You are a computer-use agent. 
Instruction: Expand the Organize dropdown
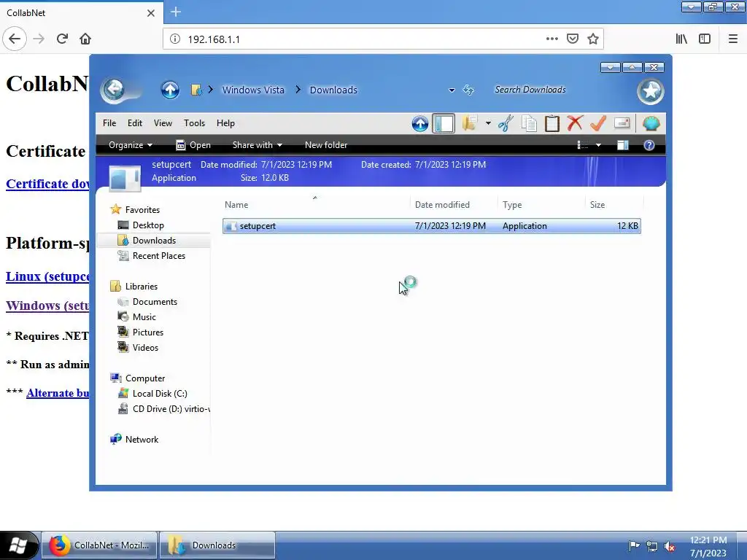(130, 145)
